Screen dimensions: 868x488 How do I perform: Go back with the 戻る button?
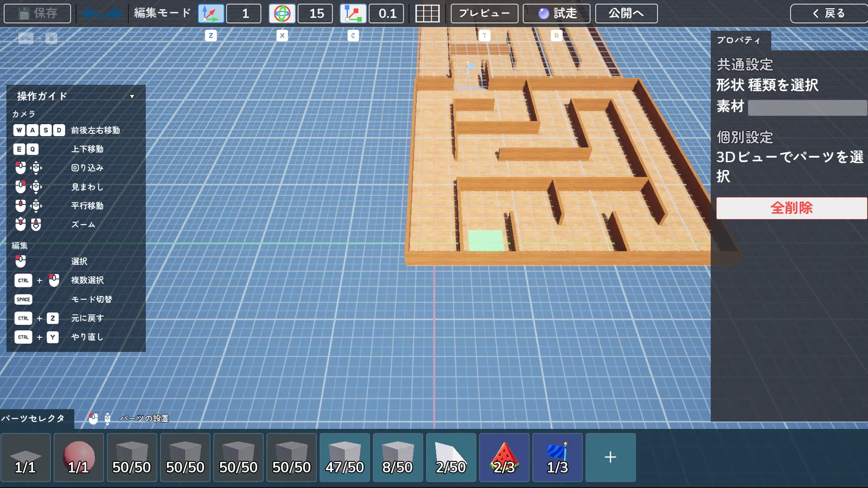click(x=829, y=13)
